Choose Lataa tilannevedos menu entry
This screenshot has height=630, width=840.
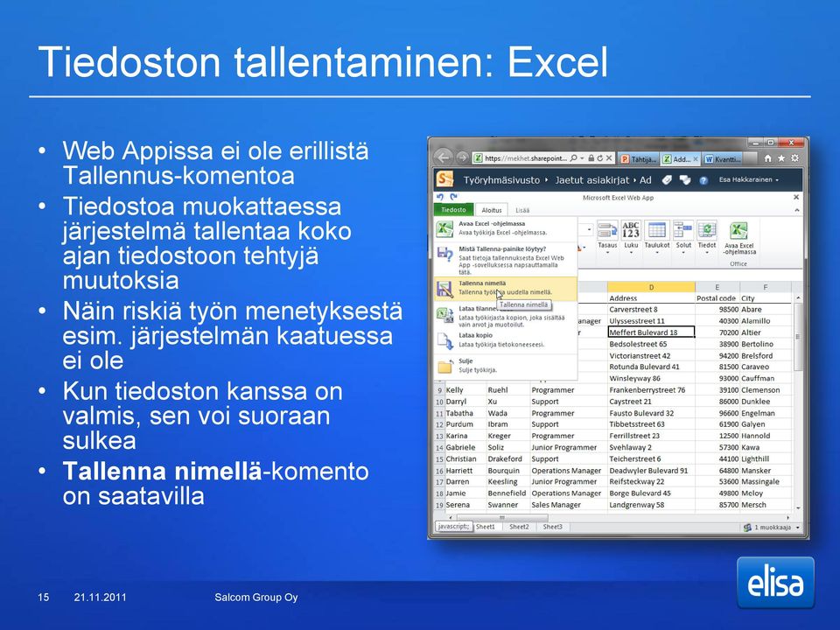[x=506, y=316]
